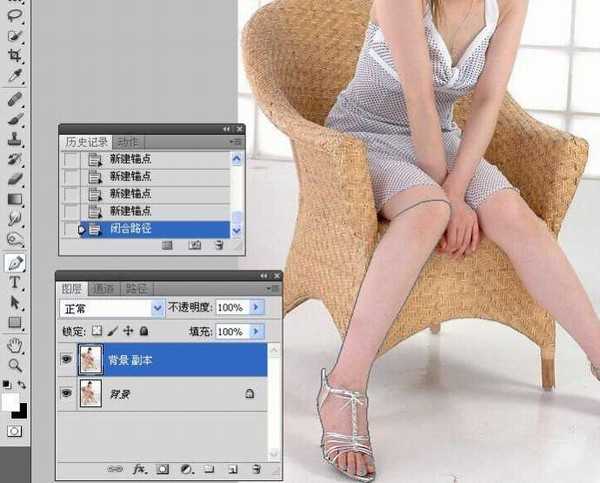Toggle lock transparent pixels option
Screen dimensions: 600x483
[97, 331]
